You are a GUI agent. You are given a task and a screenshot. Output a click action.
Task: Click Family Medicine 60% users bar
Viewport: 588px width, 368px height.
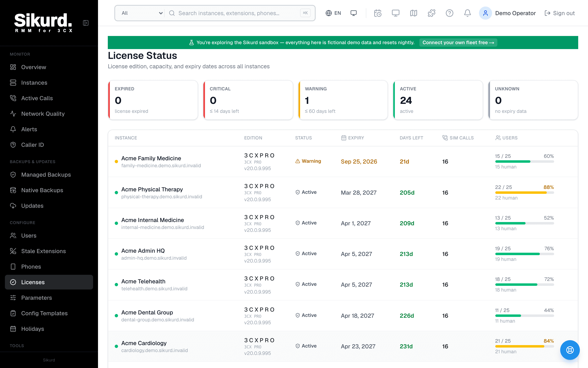pos(524,162)
